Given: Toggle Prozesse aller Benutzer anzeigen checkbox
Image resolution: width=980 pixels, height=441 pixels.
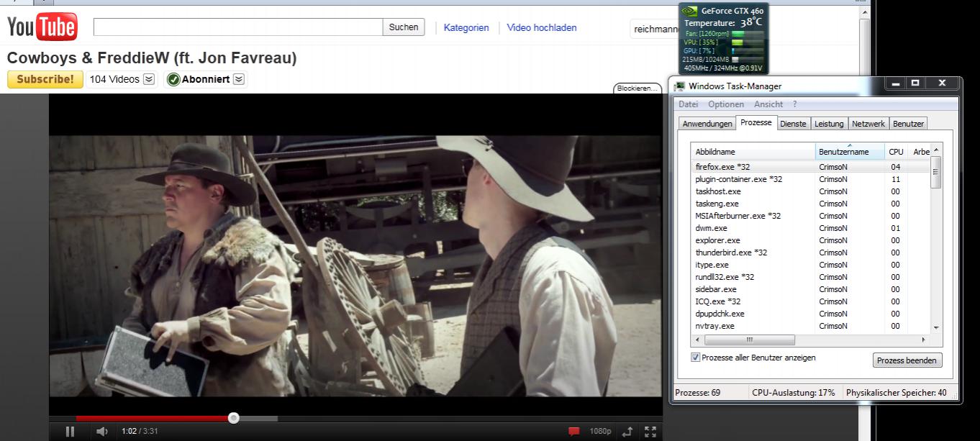Looking at the screenshot, I should coord(695,358).
